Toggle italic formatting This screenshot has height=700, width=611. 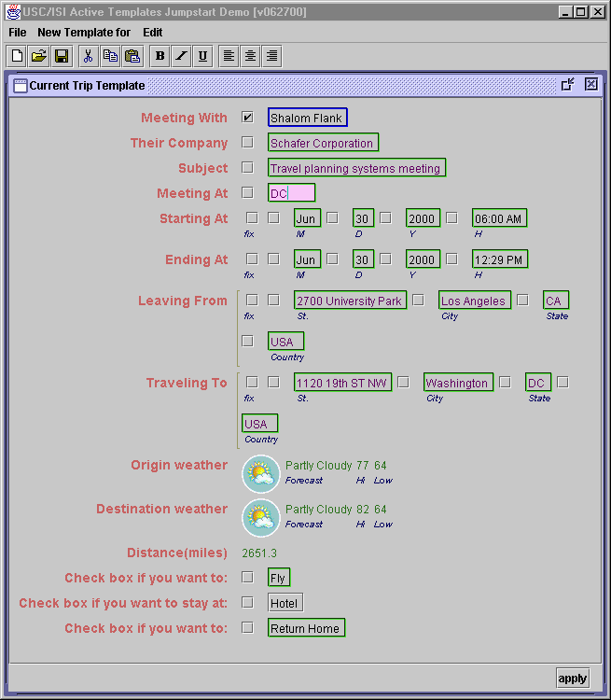pos(181,56)
